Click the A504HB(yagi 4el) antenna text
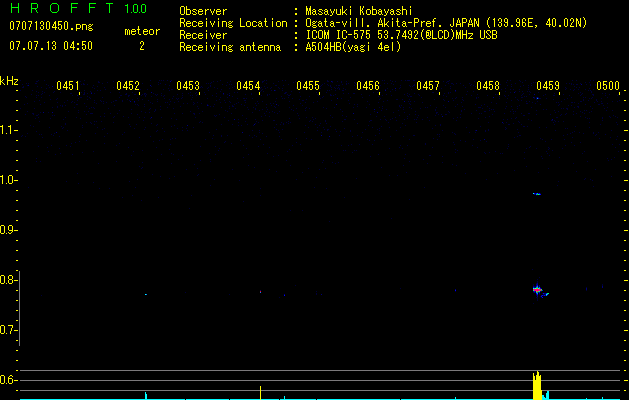This screenshot has width=629, height=400. tap(353, 47)
